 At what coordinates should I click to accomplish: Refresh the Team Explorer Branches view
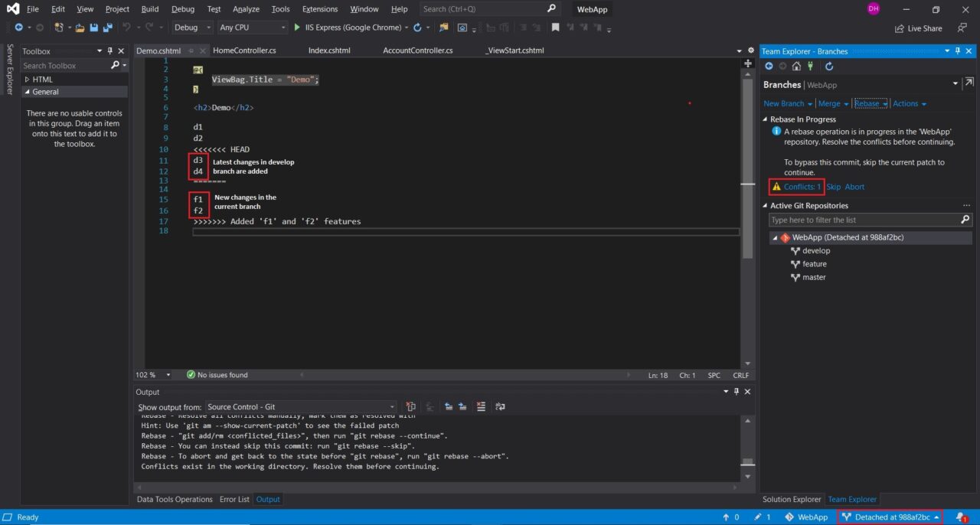tap(829, 66)
